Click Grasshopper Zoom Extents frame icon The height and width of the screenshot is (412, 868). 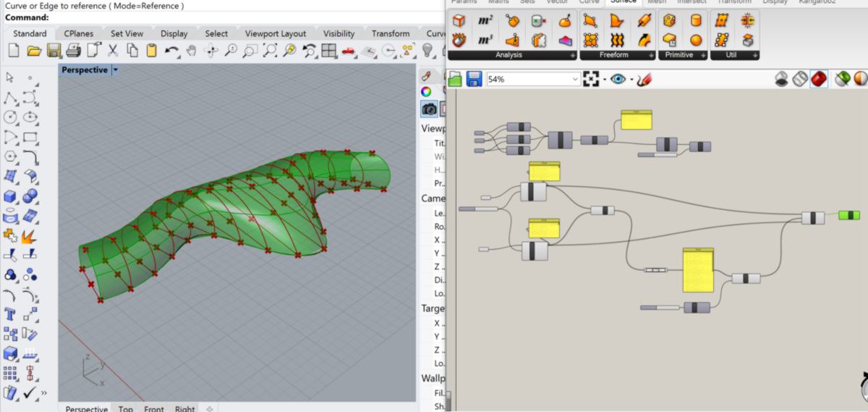pos(591,79)
